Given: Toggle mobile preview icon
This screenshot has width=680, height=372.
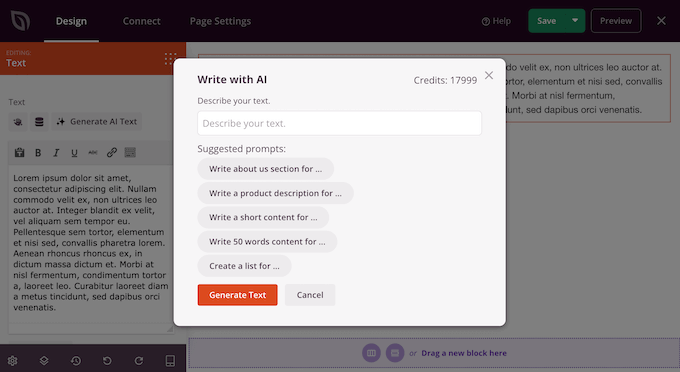Looking at the screenshot, I should (x=170, y=361).
